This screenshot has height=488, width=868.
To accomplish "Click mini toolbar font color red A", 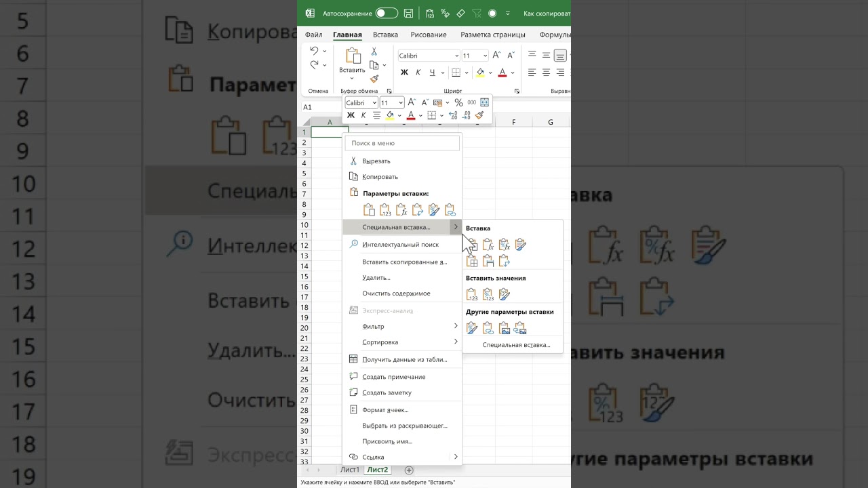I will click(x=411, y=116).
